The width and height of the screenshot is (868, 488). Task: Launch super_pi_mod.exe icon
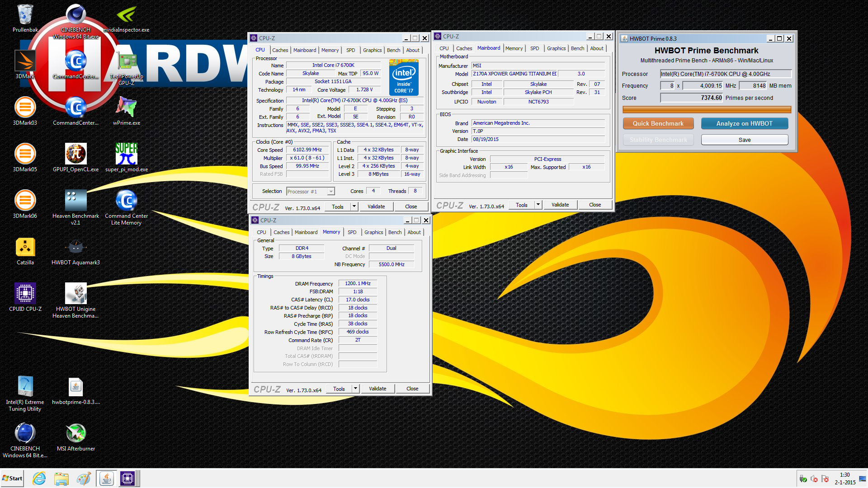pyautogui.click(x=127, y=157)
